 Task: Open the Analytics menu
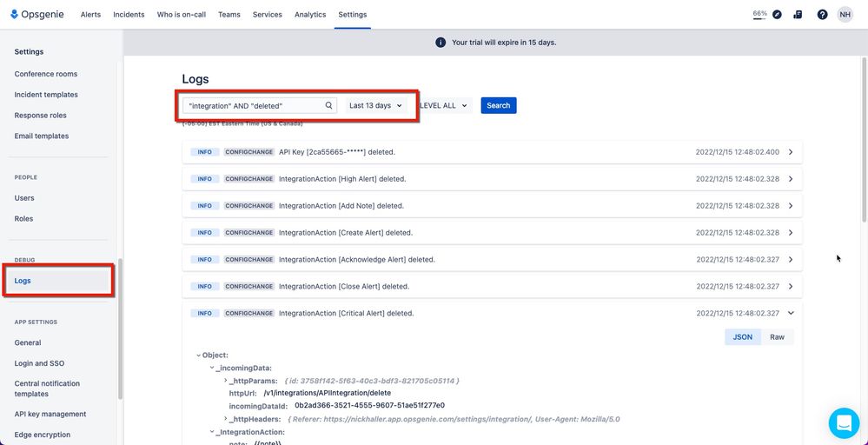(310, 15)
